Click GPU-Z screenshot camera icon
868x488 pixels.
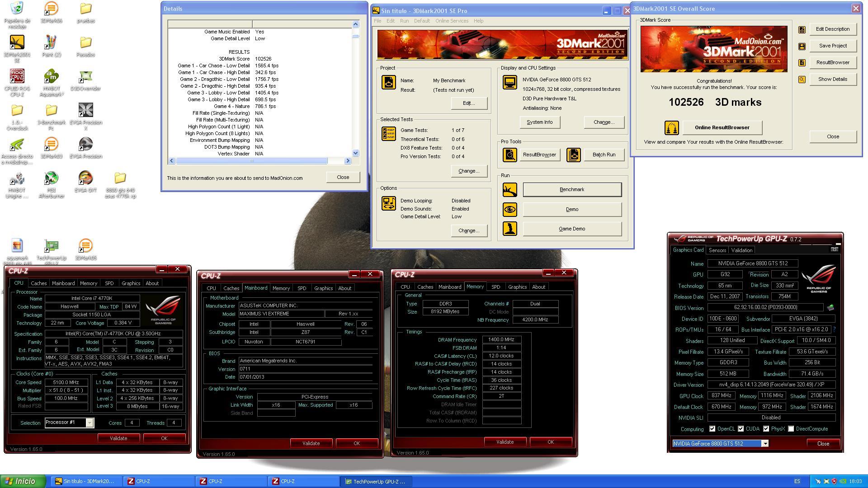[835, 249]
